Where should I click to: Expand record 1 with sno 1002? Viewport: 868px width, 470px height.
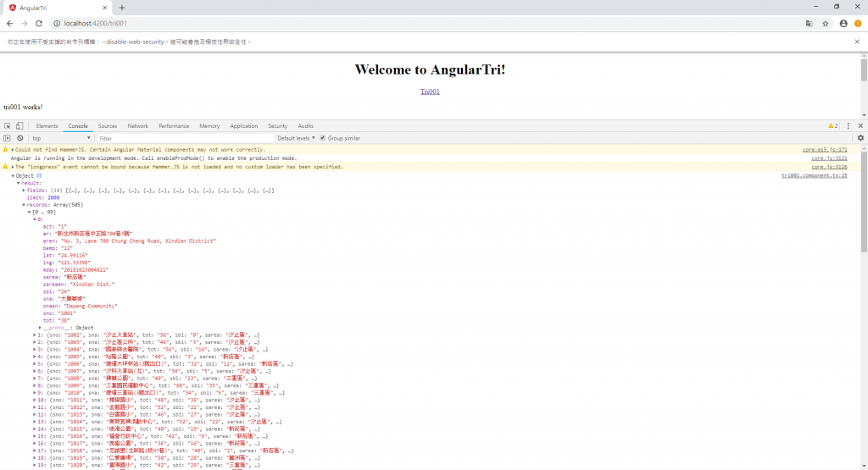pyautogui.click(x=34, y=335)
